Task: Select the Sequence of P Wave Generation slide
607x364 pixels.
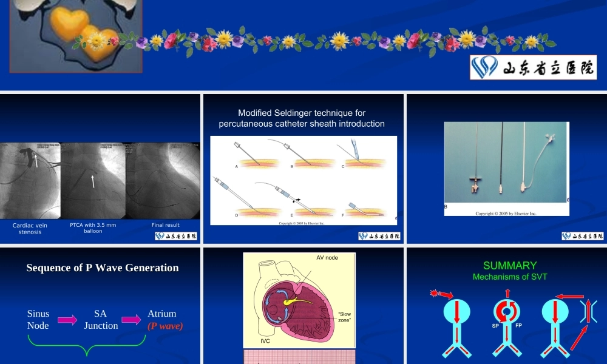Action: click(100, 306)
